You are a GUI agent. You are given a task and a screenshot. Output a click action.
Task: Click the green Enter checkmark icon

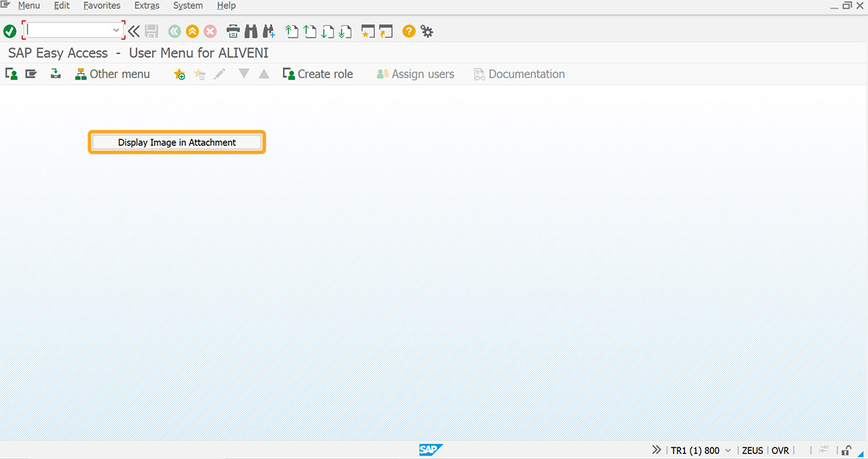click(9, 31)
